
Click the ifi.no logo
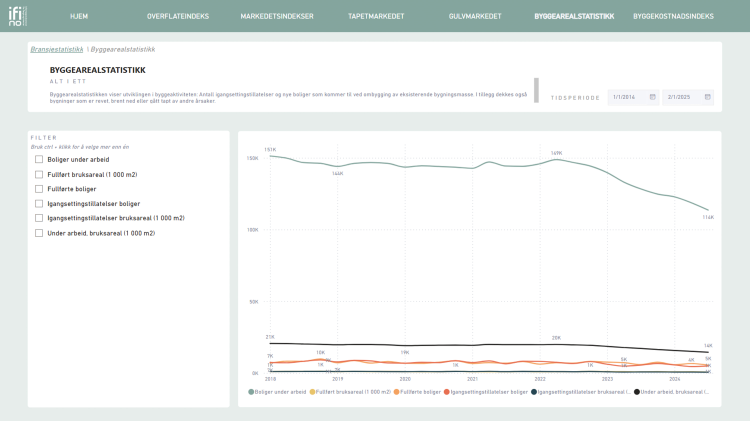coord(16,16)
